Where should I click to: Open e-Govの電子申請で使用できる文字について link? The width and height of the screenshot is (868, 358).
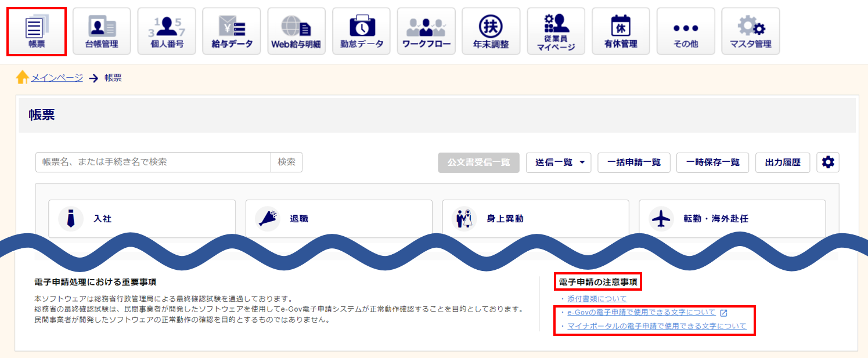[x=642, y=312]
